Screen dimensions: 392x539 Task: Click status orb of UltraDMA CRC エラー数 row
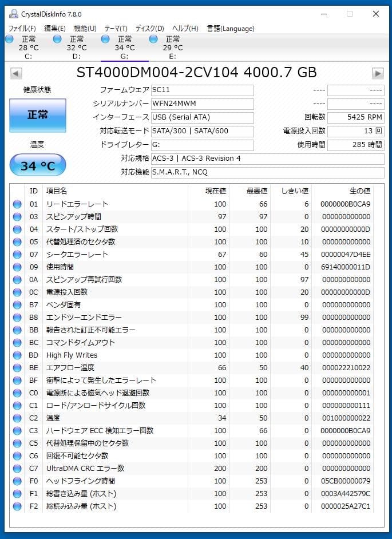coord(17,469)
